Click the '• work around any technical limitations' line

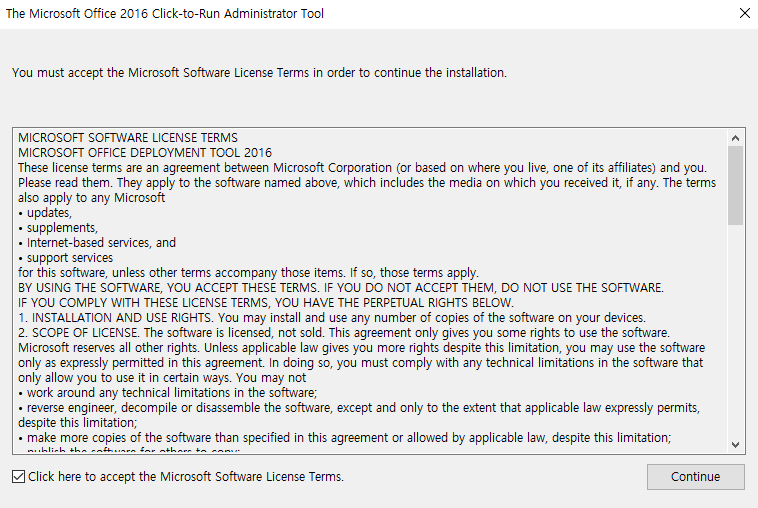tap(168, 392)
